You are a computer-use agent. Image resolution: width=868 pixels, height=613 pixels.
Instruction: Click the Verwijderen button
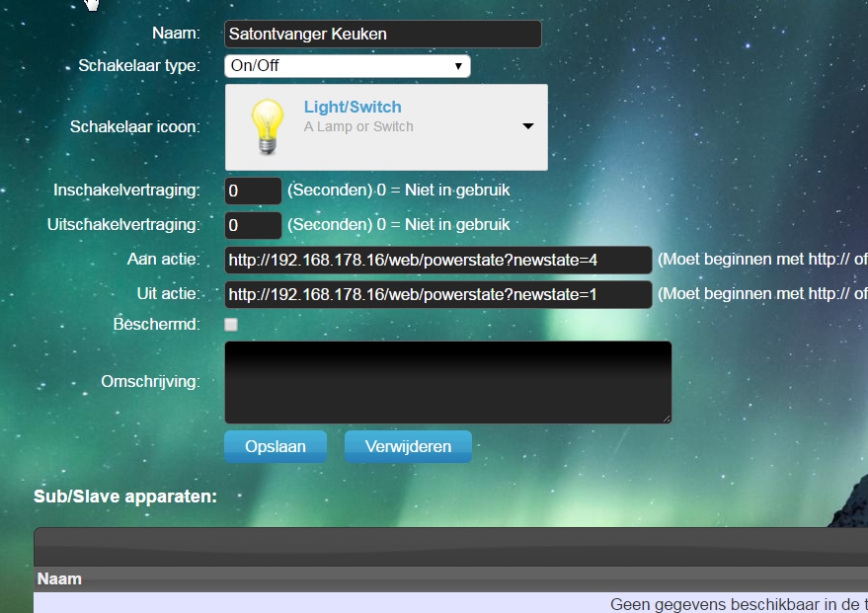tap(408, 446)
